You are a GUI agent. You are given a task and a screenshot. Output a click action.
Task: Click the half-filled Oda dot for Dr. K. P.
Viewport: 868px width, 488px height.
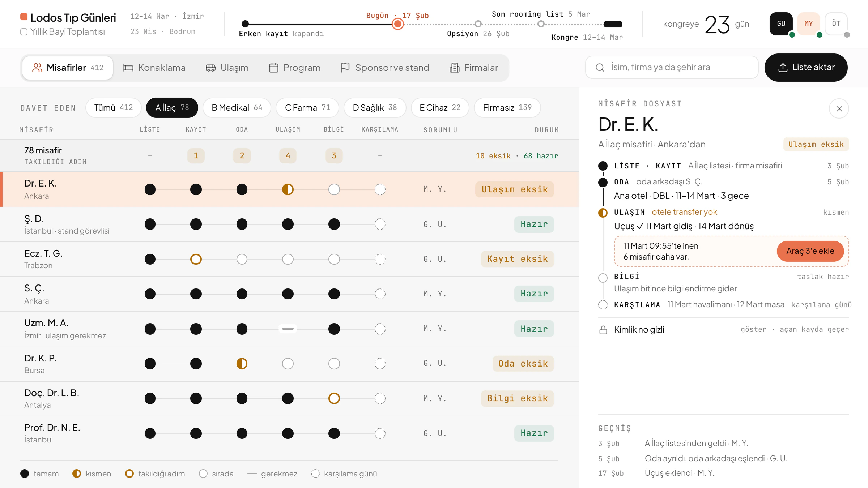coord(242,364)
